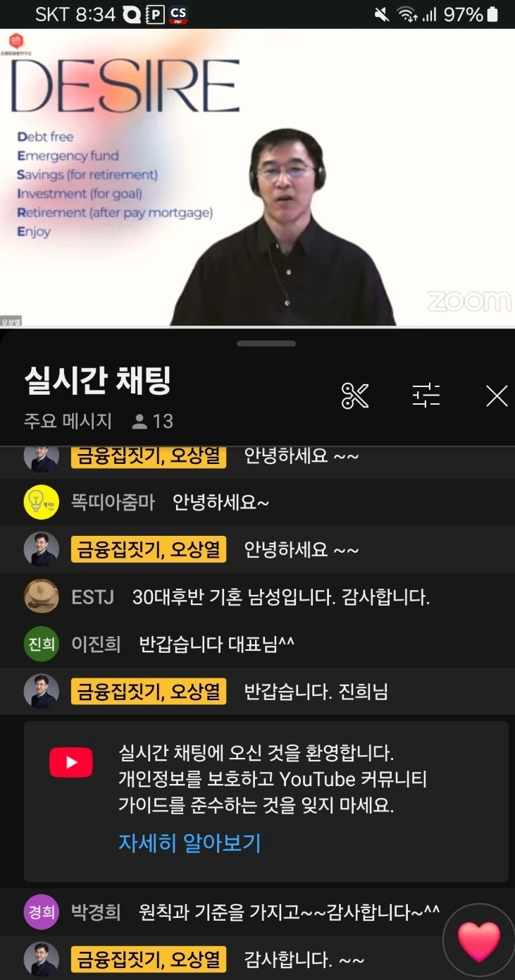Open the 자세히 알아보기 link

pyautogui.click(x=190, y=843)
